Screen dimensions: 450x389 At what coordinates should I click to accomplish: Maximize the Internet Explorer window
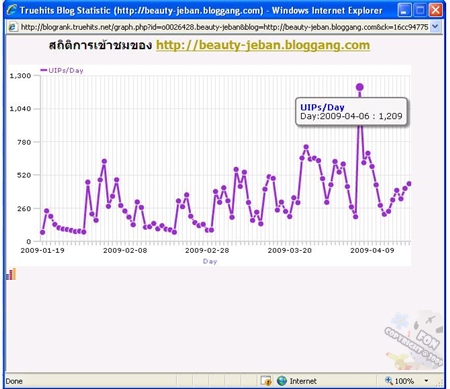coord(420,10)
